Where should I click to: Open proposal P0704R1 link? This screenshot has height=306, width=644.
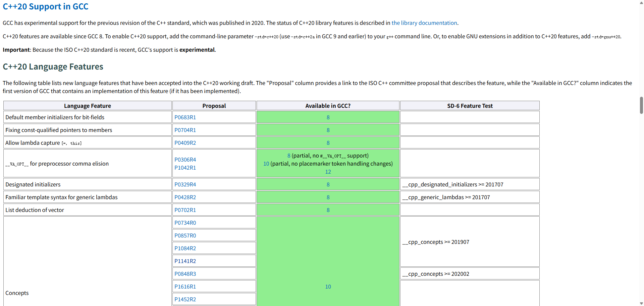[185, 130]
